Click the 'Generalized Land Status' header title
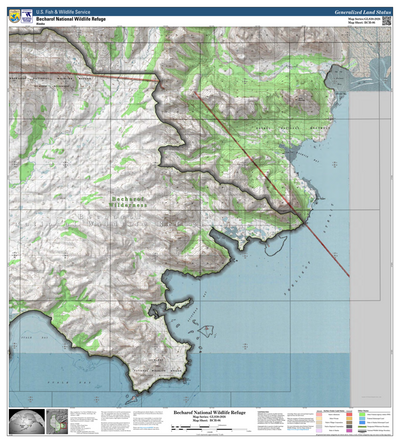 [x=363, y=12]
